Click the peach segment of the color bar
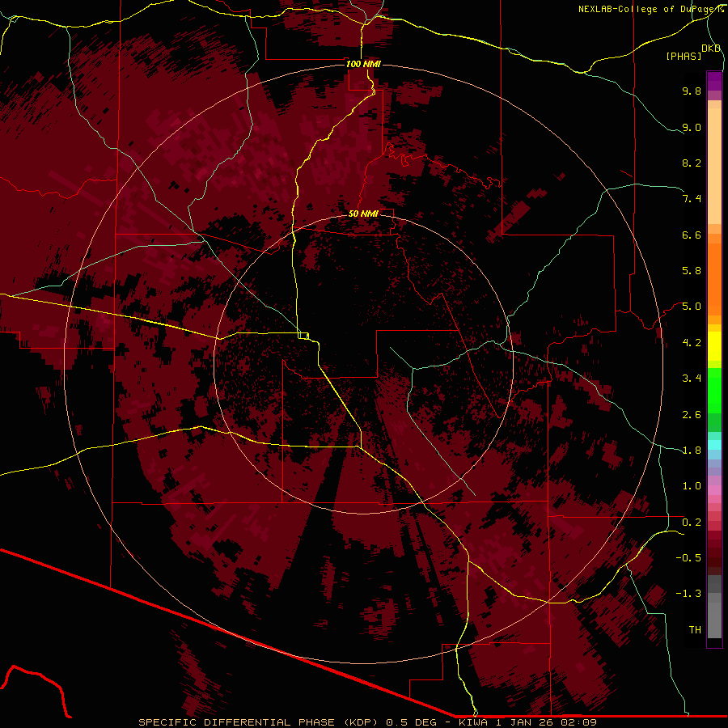This screenshot has height=728, width=728. 714,166
